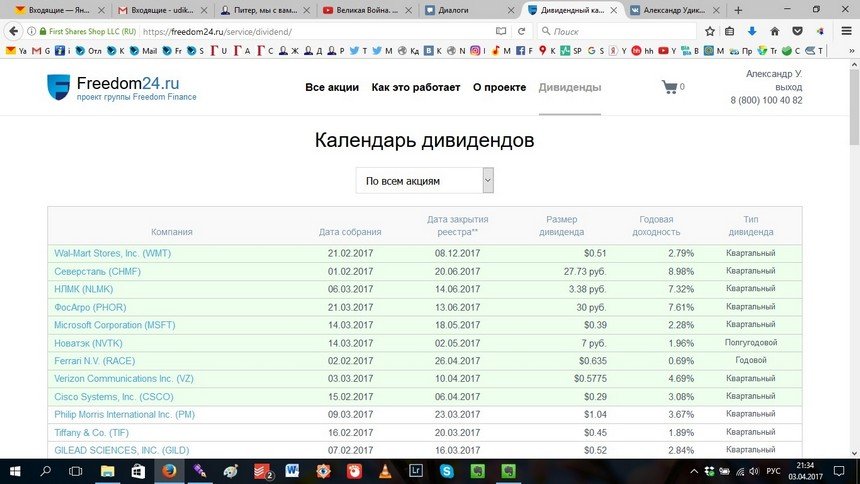The image size is (860, 484).
Task: Open the Firefox hamburger menu
Action: 846,31
